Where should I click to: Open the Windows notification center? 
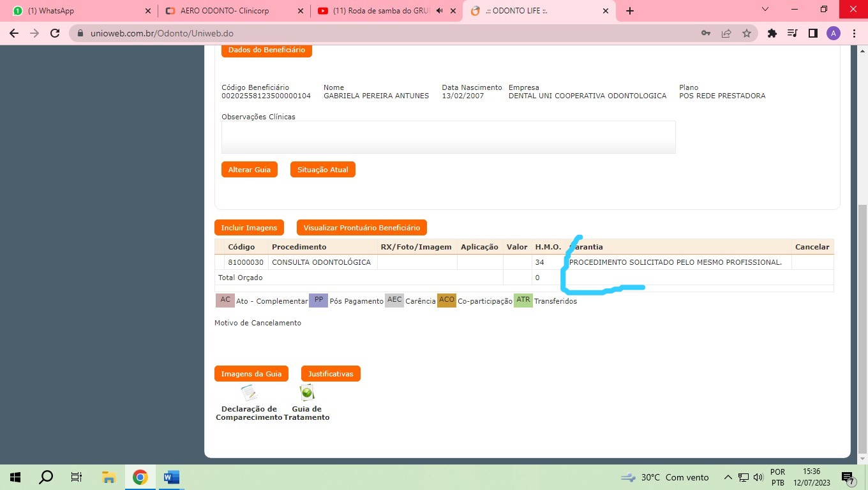tap(848, 477)
